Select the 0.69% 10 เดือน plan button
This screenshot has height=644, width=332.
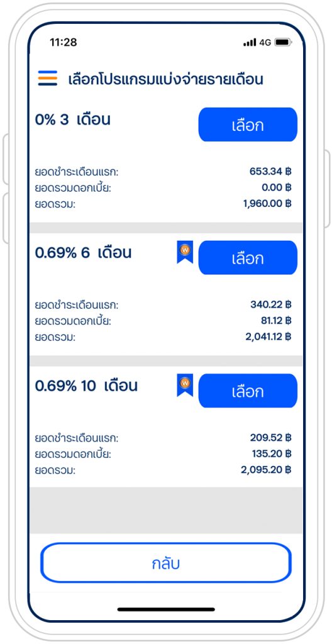[x=248, y=391]
